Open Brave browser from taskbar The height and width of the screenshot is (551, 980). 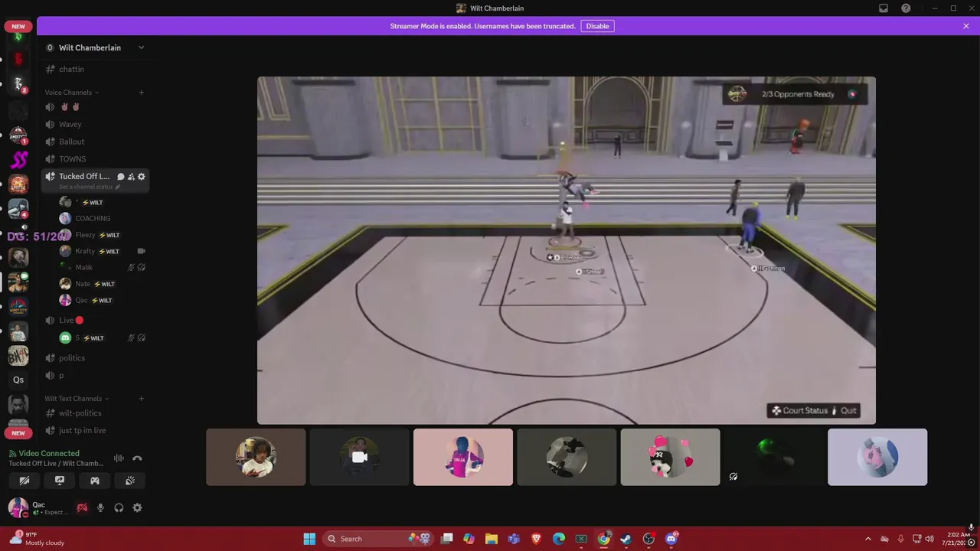point(536,539)
